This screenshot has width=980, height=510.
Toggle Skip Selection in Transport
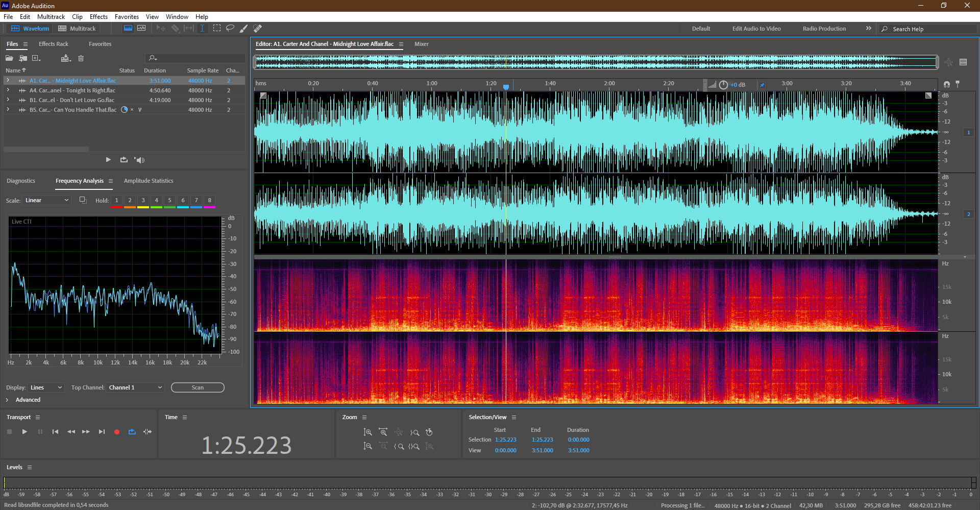[148, 432]
